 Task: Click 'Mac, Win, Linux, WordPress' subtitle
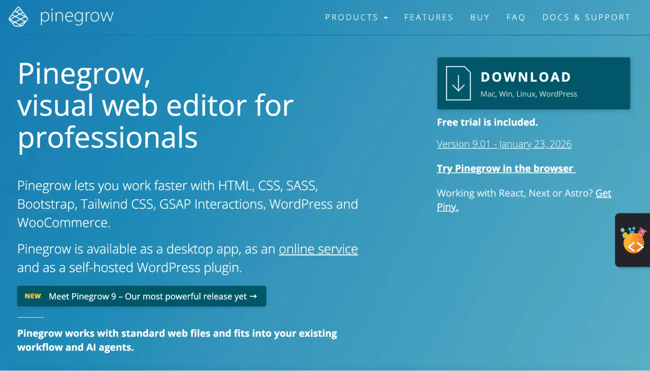(529, 94)
